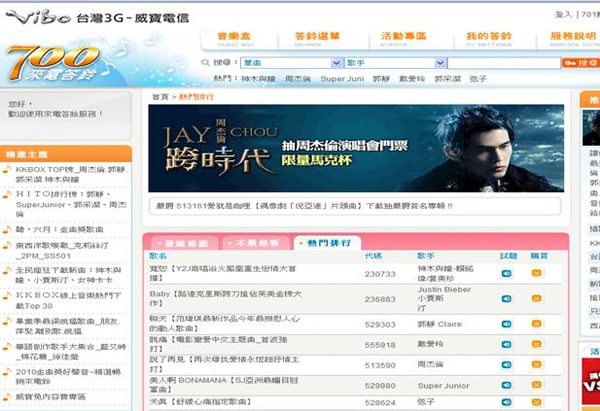Play preview for song code 529303
600x411 pixels.
point(506,324)
